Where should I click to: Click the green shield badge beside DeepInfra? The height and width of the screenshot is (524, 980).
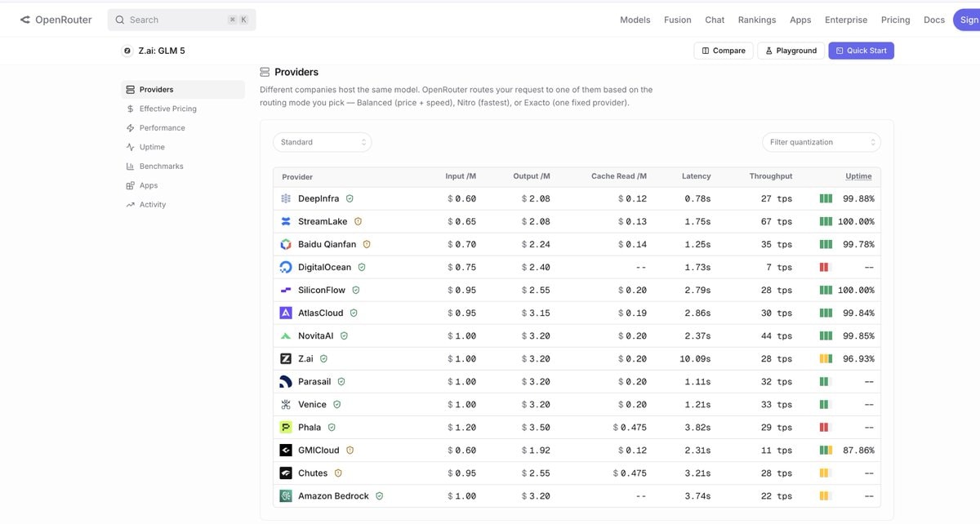350,198
